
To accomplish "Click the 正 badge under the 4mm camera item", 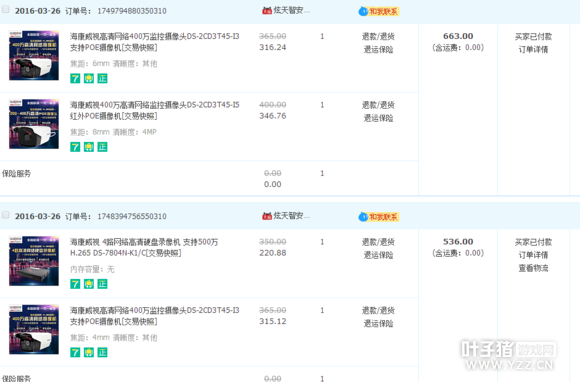I will pos(102,352).
